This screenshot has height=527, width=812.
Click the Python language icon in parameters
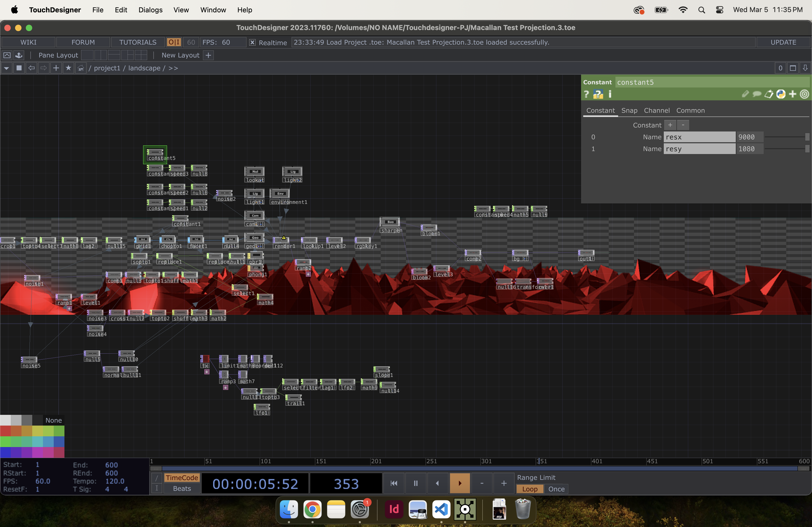(x=781, y=94)
